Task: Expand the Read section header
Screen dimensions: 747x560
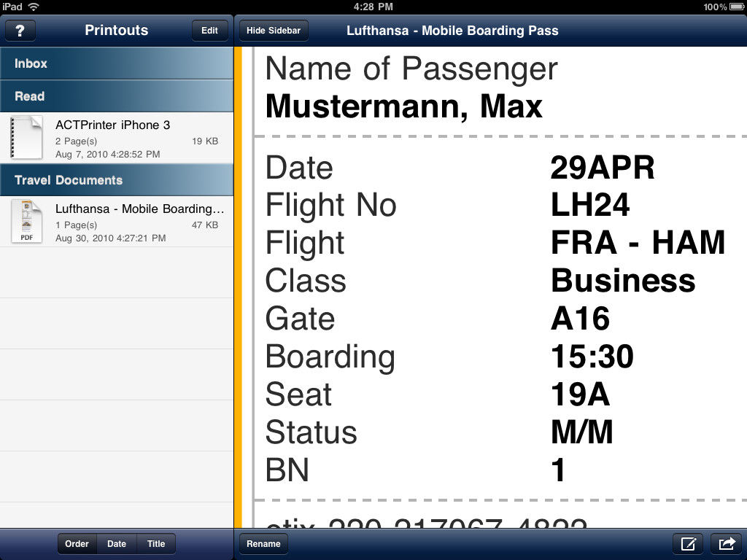Action: [x=117, y=96]
